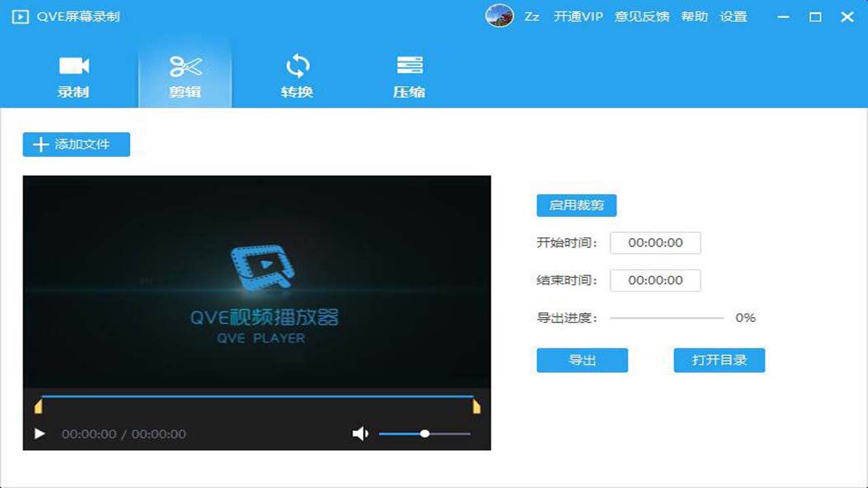Click 开通VIP in the top bar
The width and height of the screenshot is (868, 488).
578,16
